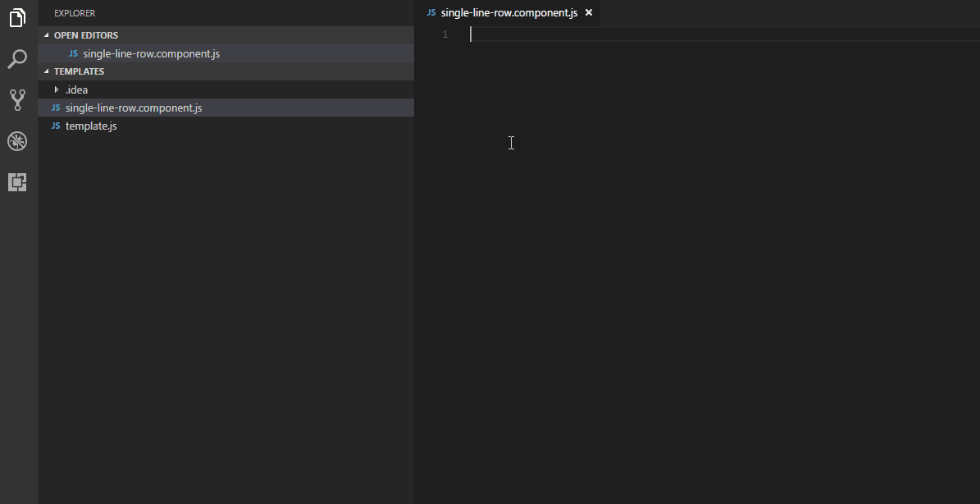Open the Search view in activity bar
Viewport: 980px width, 504px height.
pyautogui.click(x=17, y=59)
